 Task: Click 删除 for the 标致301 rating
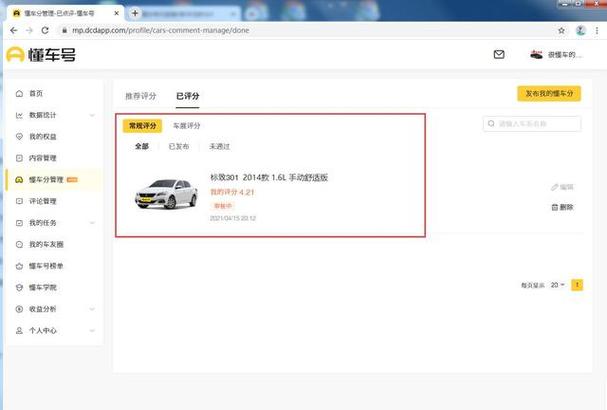[562, 207]
